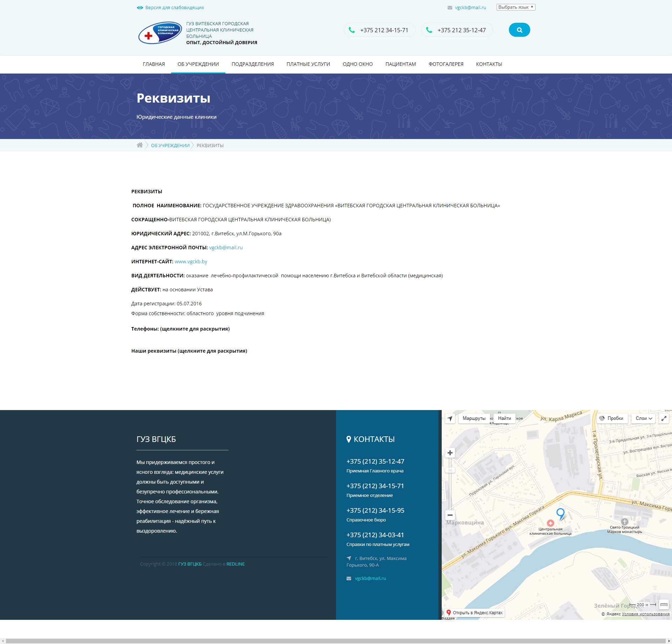The image size is (672, 644).
Task: Open the vgckb@mail.ru link in requisites text
Action: [x=226, y=248]
